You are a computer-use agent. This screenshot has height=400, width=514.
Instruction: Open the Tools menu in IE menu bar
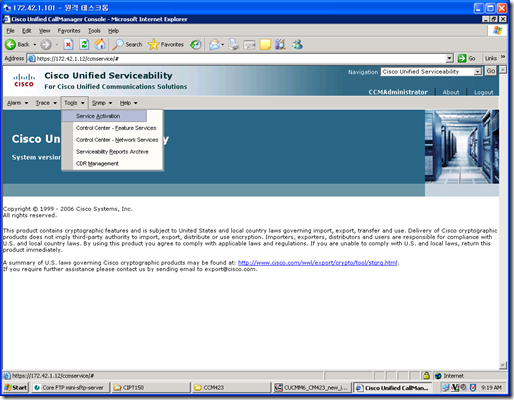coord(94,31)
